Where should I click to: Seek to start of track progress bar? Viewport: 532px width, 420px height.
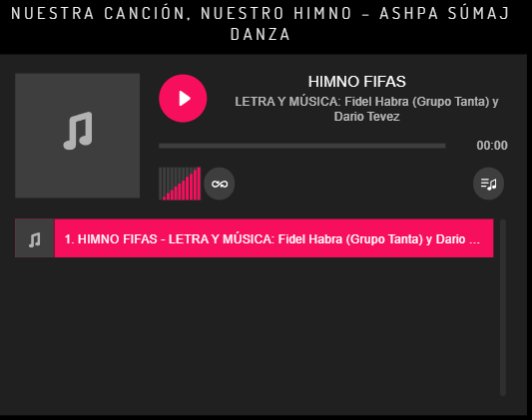[160, 146]
